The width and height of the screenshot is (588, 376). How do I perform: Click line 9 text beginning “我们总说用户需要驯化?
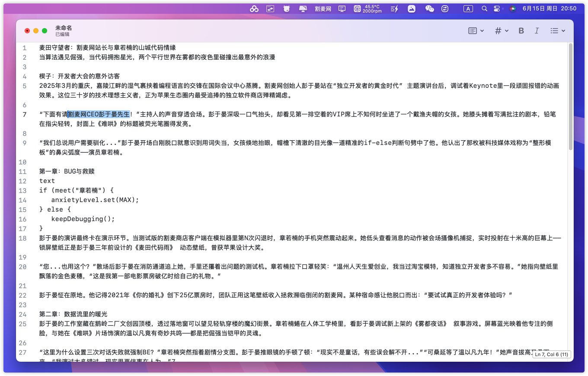pyautogui.click(x=295, y=148)
